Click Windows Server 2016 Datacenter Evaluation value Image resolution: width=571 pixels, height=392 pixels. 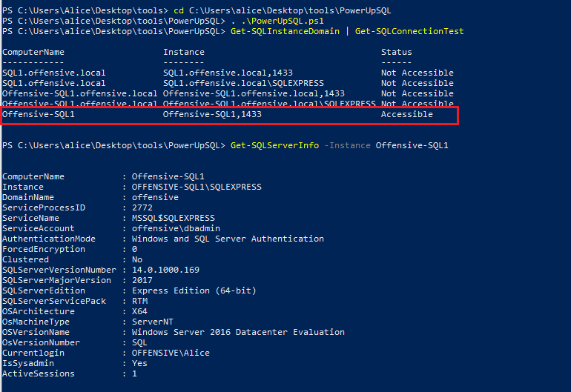238,332
